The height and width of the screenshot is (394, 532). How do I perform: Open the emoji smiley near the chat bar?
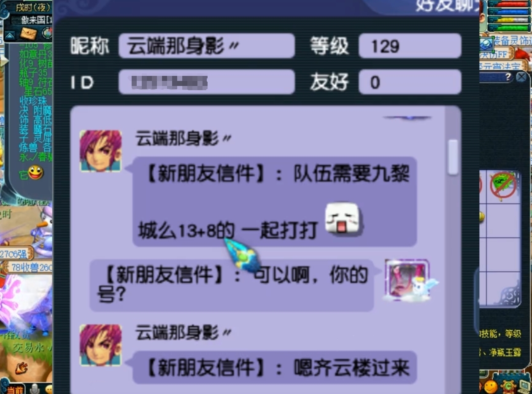(49, 389)
